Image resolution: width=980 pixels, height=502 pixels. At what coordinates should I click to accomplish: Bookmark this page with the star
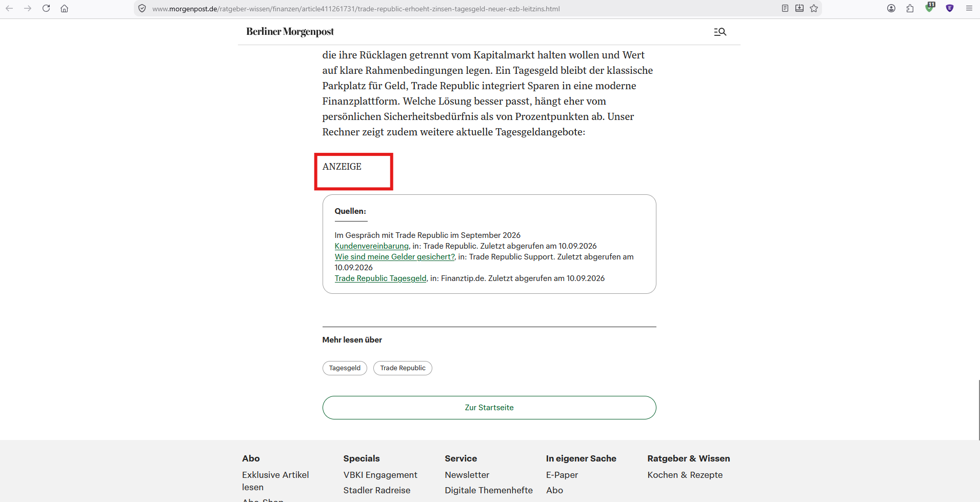click(814, 8)
